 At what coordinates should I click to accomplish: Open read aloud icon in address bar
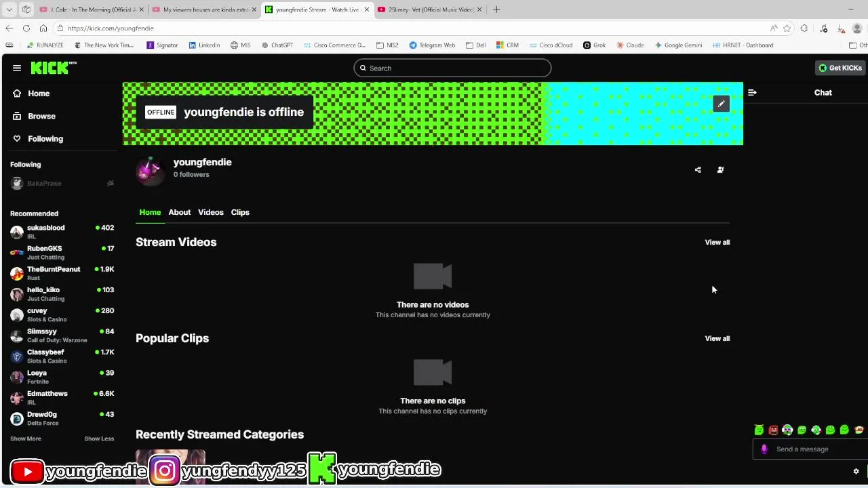[774, 28]
